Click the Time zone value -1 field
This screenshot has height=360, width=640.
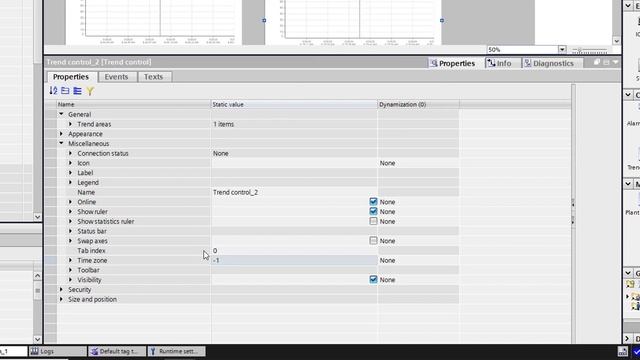(294, 260)
